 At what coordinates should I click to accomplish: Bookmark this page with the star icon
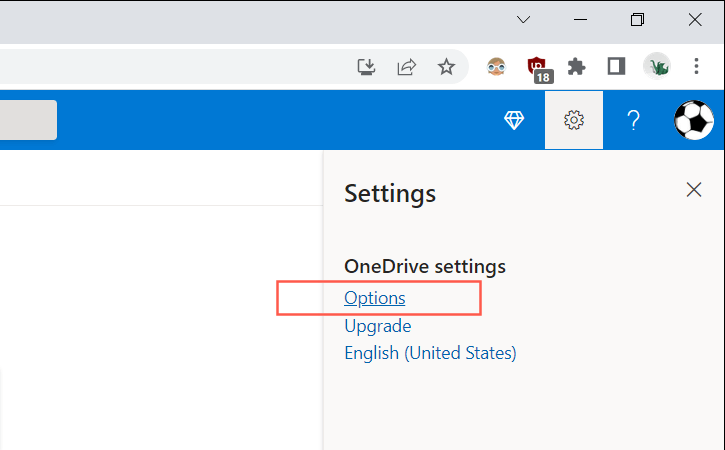tap(446, 67)
